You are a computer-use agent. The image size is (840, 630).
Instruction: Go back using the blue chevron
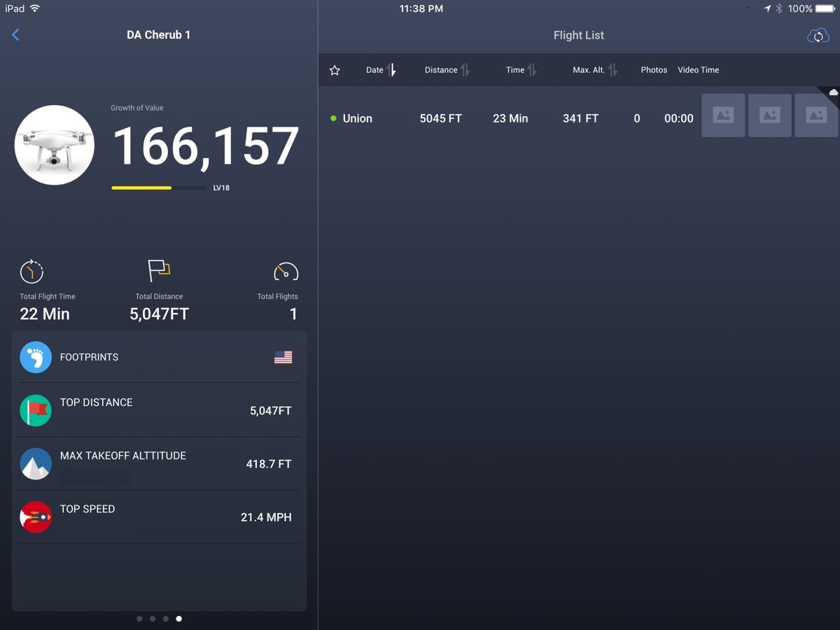pos(15,35)
